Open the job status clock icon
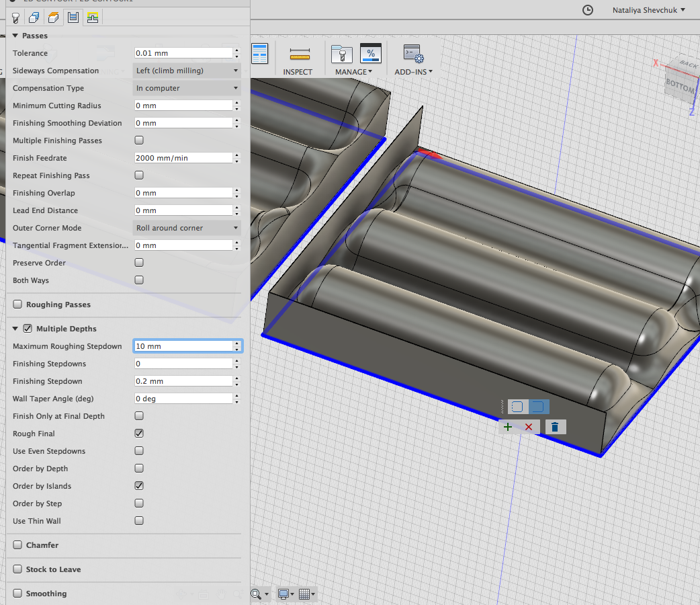The height and width of the screenshot is (605, 700). [x=588, y=10]
